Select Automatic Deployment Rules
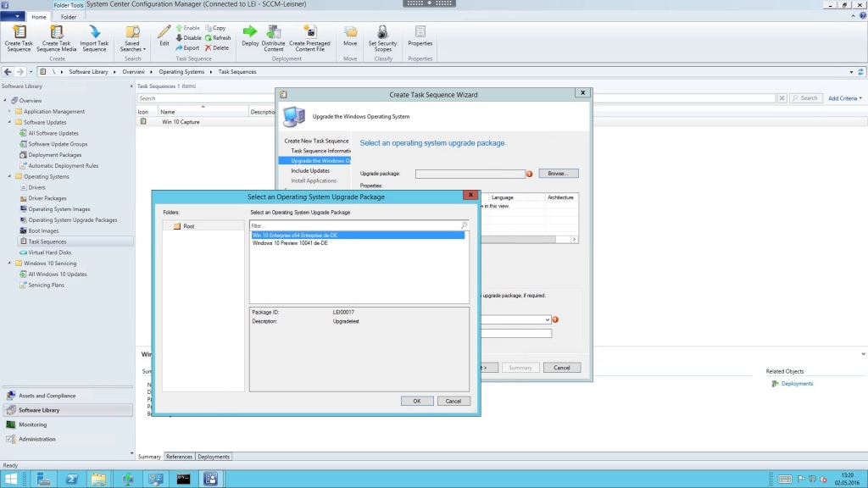The width and height of the screenshot is (868, 488). [x=63, y=165]
